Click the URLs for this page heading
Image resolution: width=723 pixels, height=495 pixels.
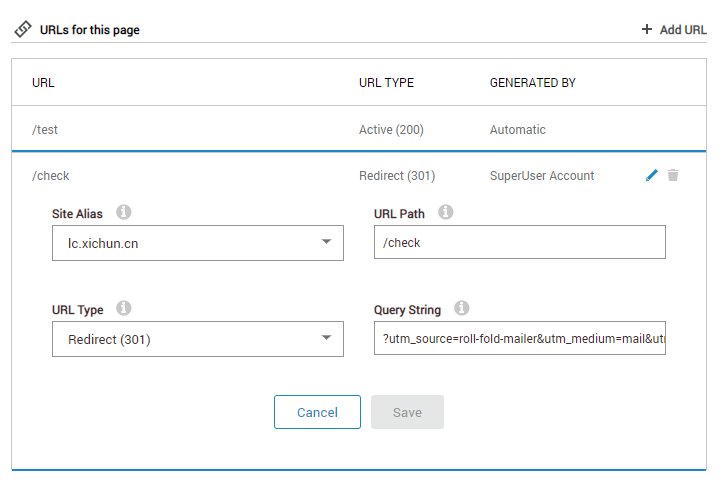coord(89,30)
